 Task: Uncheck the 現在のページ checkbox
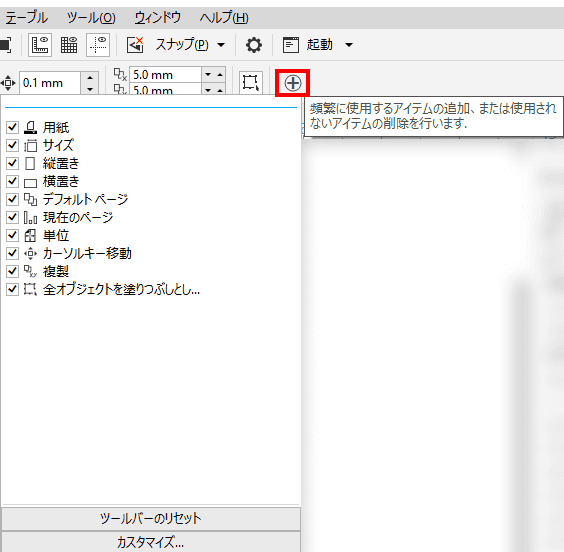[12, 217]
